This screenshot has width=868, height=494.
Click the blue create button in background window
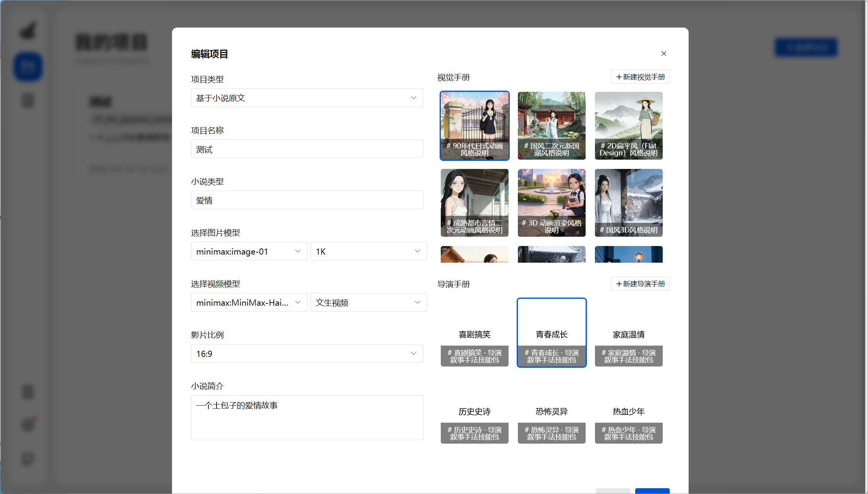tap(806, 47)
